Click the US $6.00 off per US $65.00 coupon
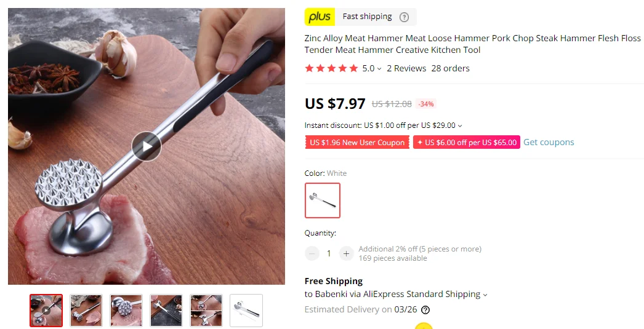Screen dimensions: 644x329 (467, 142)
